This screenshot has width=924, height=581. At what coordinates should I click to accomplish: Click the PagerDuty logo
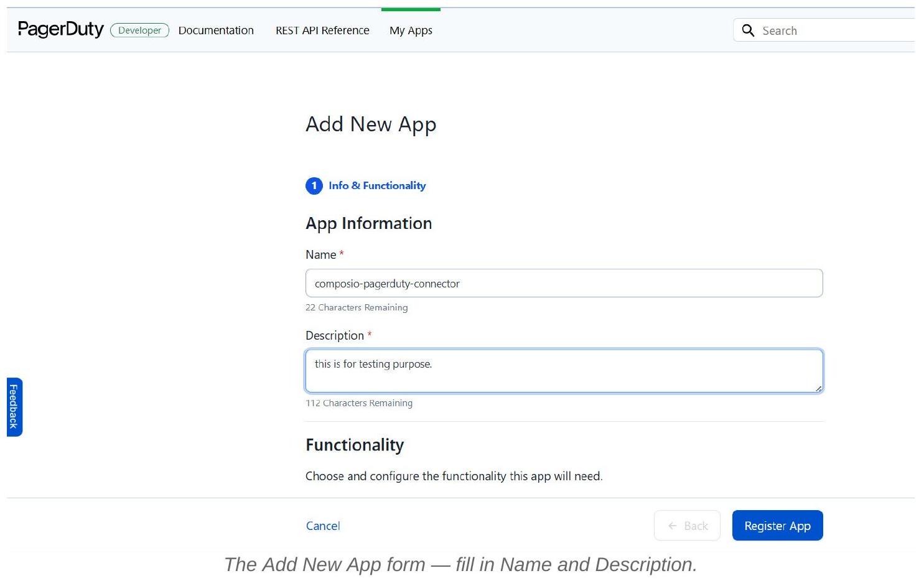click(61, 29)
